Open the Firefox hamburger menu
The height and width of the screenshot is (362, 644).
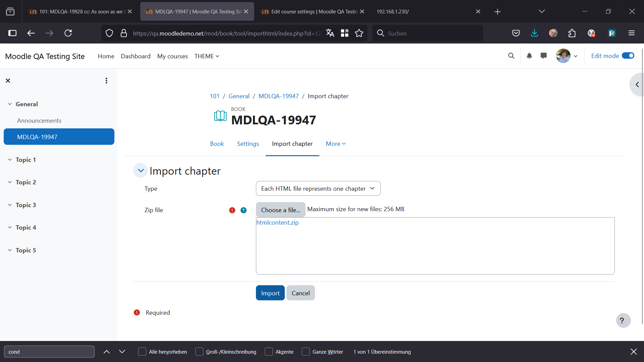tap(632, 33)
